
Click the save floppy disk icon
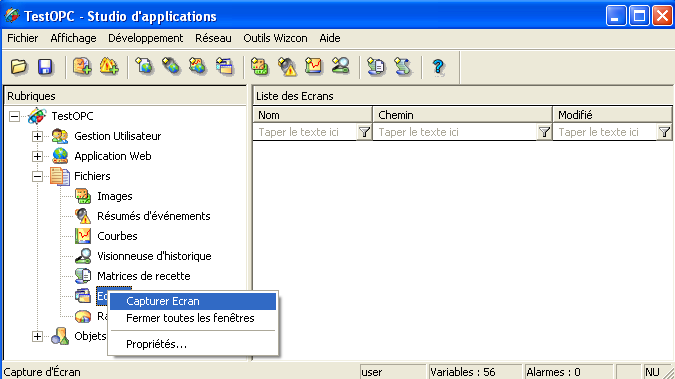pyautogui.click(x=45, y=67)
